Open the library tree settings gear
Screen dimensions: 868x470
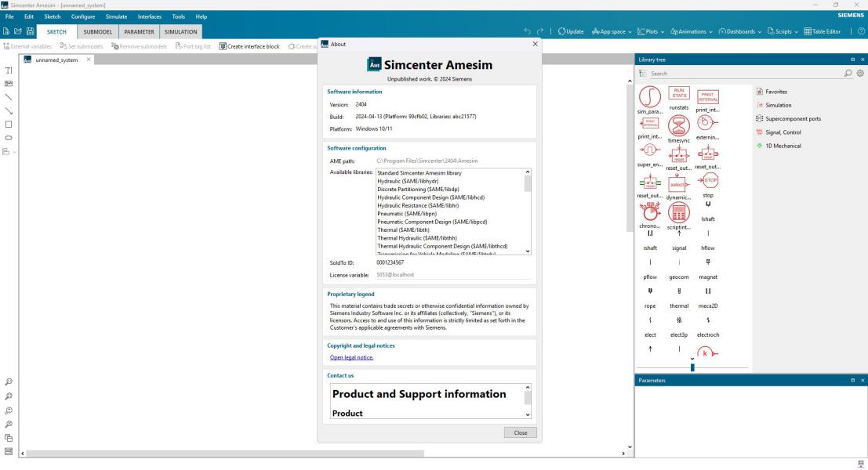click(x=859, y=73)
